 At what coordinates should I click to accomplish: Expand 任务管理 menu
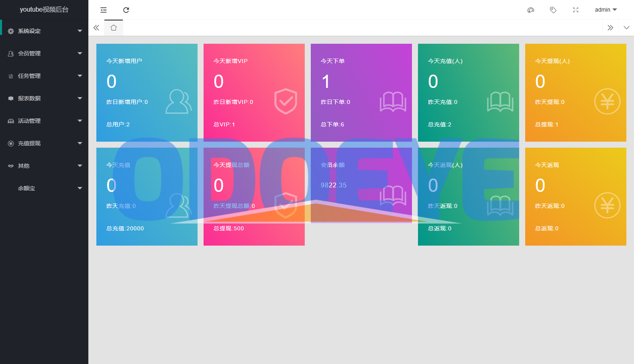pos(44,76)
